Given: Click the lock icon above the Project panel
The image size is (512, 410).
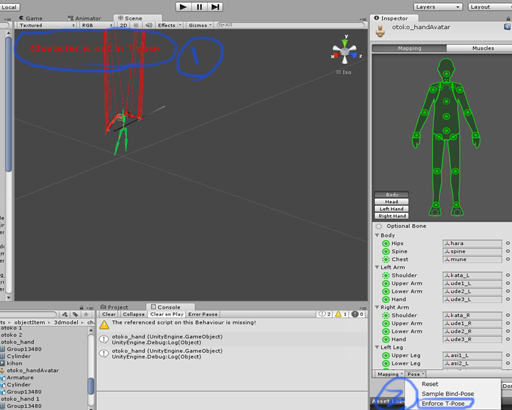Looking at the screenshot, I should pos(81,307).
